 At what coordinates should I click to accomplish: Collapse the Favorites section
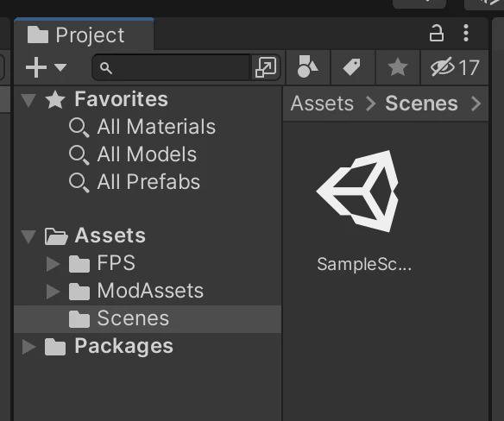[x=28, y=100]
